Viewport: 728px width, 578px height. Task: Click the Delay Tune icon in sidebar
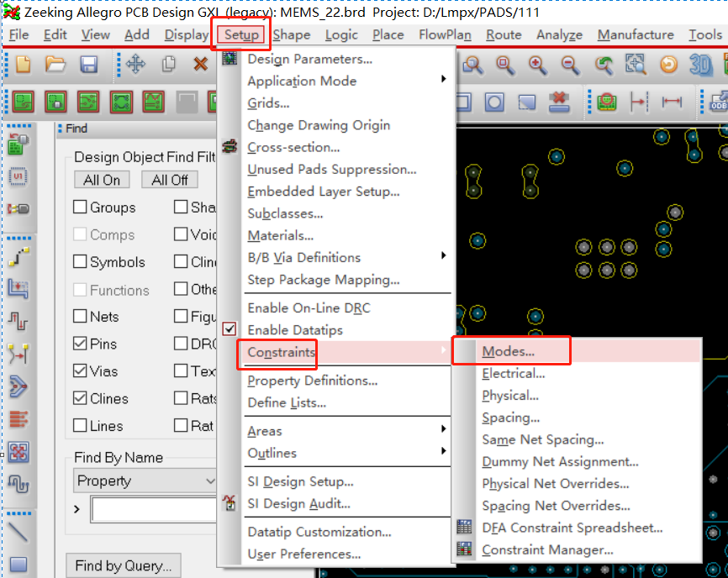pos(18,484)
